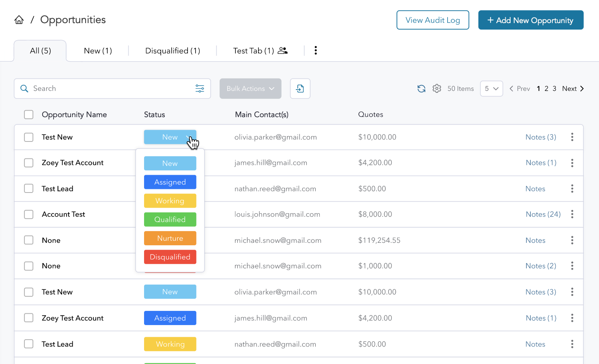599x364 pixels.
Task: Go to the Next page
Action: pos(573,88)
